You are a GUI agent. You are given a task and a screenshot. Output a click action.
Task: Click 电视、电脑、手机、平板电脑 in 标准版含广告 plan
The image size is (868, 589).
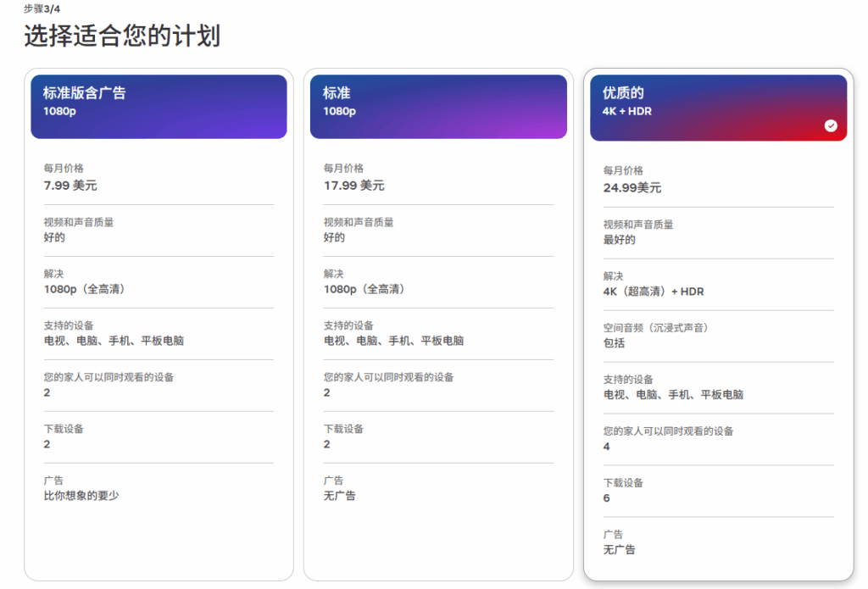coord(114,341)
